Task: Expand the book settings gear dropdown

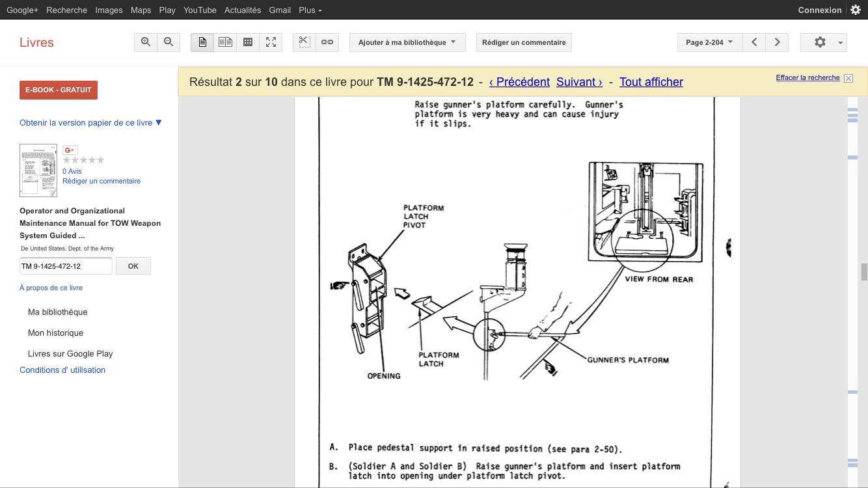Action: (x=823, y=42)
